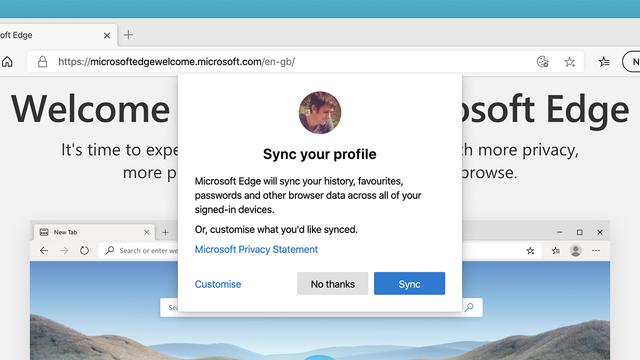Click the Customise link
The width and height of the screenshot is (640, 360).
click(x=218, y=284)
